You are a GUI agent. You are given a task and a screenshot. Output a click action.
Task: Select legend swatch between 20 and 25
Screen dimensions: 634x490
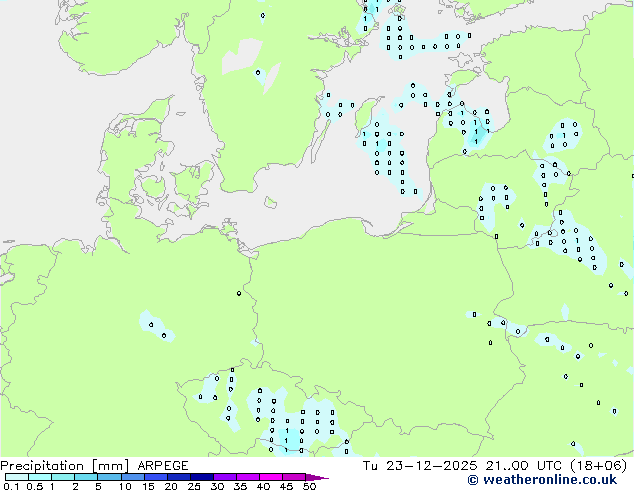point(179,477)
